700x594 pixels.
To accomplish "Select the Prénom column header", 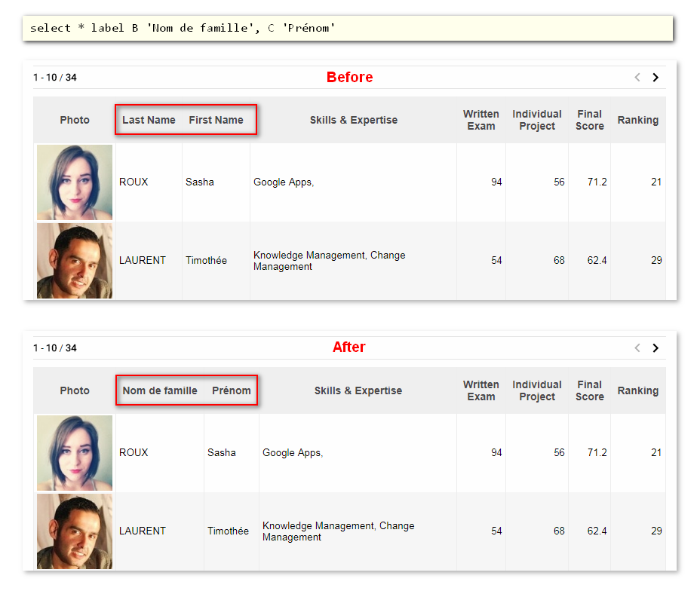I will [x=232, y=390].
